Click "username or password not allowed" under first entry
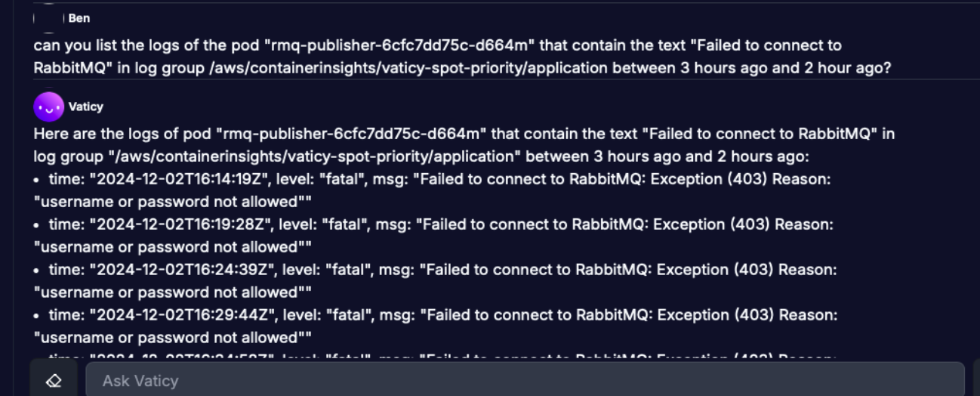Image resolution: width=980 pixels, height=396 pixels. (173, 202)
